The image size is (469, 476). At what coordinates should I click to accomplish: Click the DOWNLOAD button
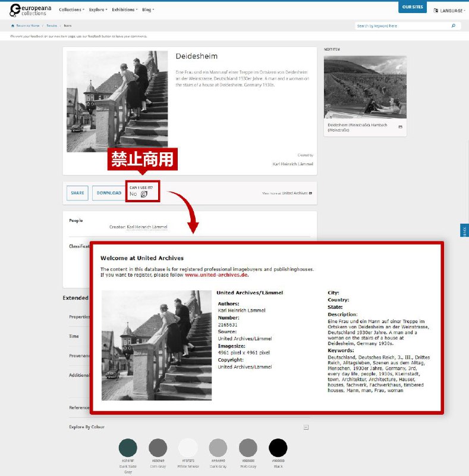(x=109, y=193)
